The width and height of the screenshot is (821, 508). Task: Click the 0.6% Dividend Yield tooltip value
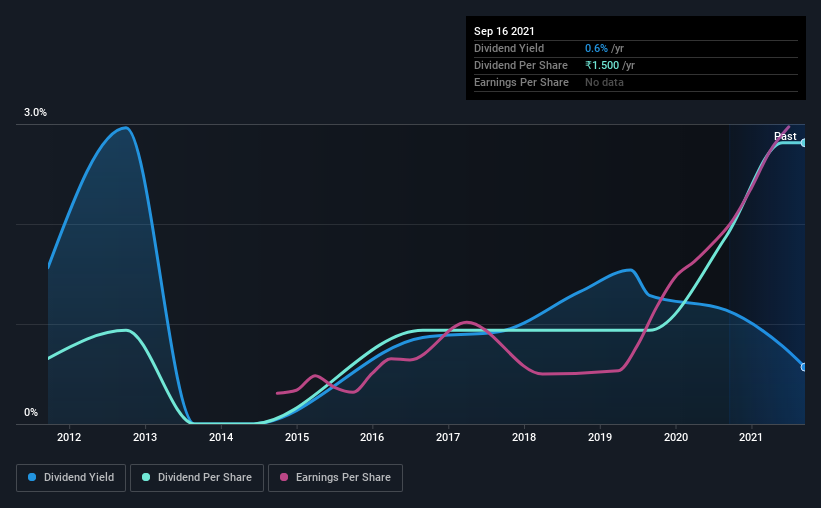(596, 48)
